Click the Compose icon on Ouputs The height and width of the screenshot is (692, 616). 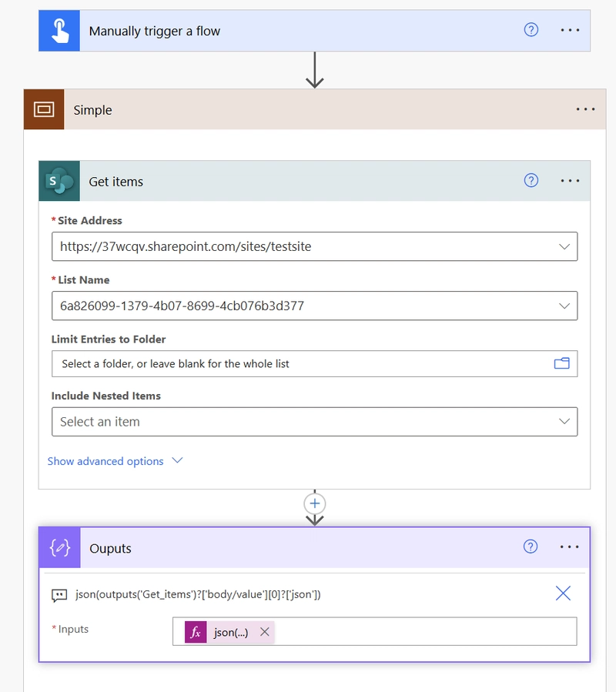[x=59, y=548]
